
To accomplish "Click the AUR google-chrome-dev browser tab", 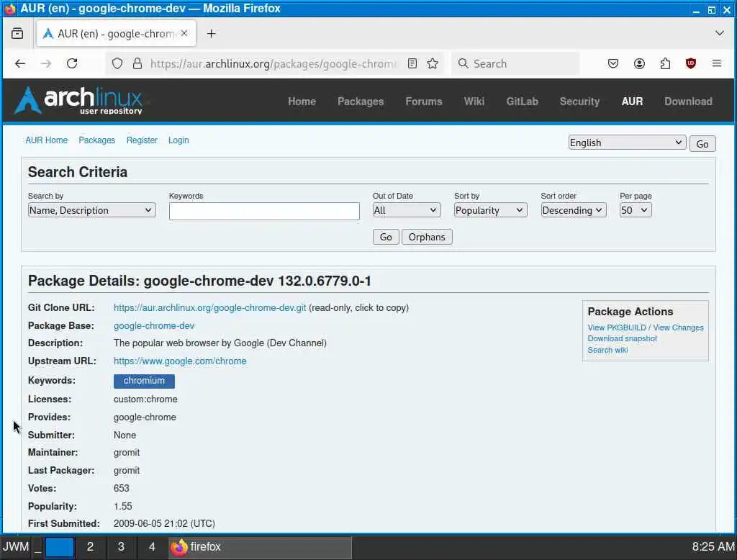I will [x=116, y=33].
